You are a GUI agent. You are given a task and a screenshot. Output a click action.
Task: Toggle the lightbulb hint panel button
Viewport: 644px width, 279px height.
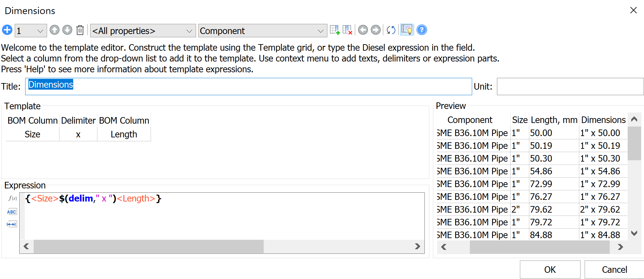click(x=407, y=30)
